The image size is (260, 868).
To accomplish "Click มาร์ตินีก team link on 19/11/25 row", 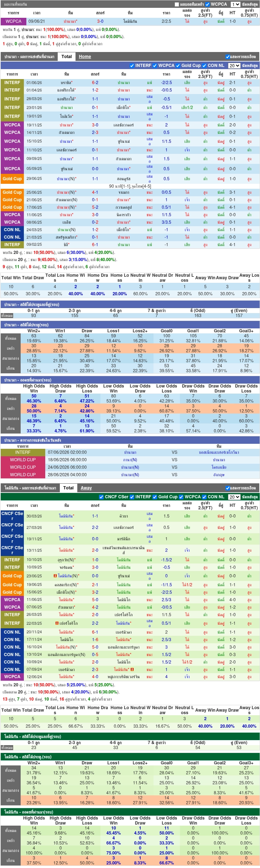I will pyautogui.click(x=124, y=539).
